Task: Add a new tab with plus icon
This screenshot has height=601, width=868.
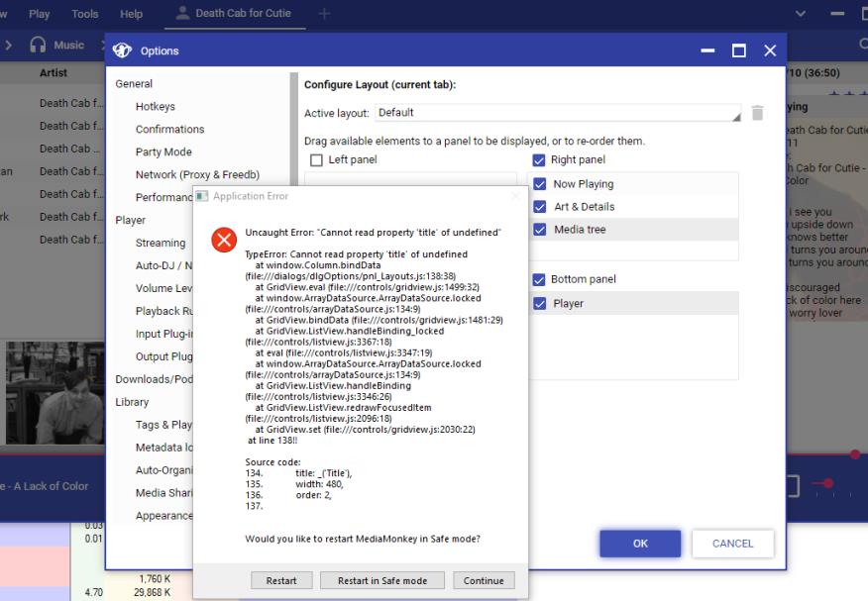Action: click(x=324, y=14)
